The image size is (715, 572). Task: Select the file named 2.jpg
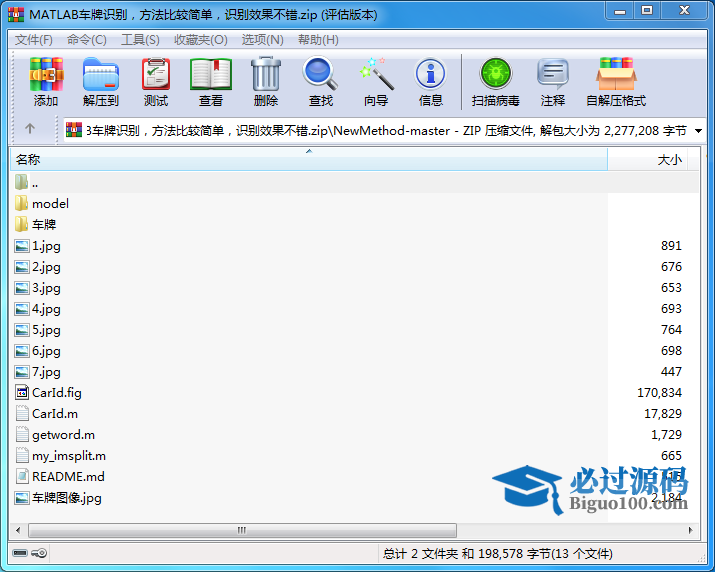click(46, 267)
